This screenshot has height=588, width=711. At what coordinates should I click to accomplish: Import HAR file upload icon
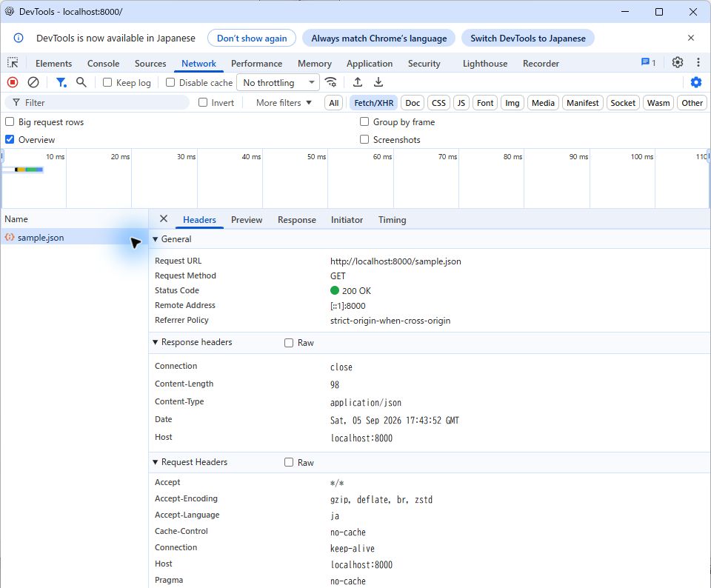(x=357, y=82)
